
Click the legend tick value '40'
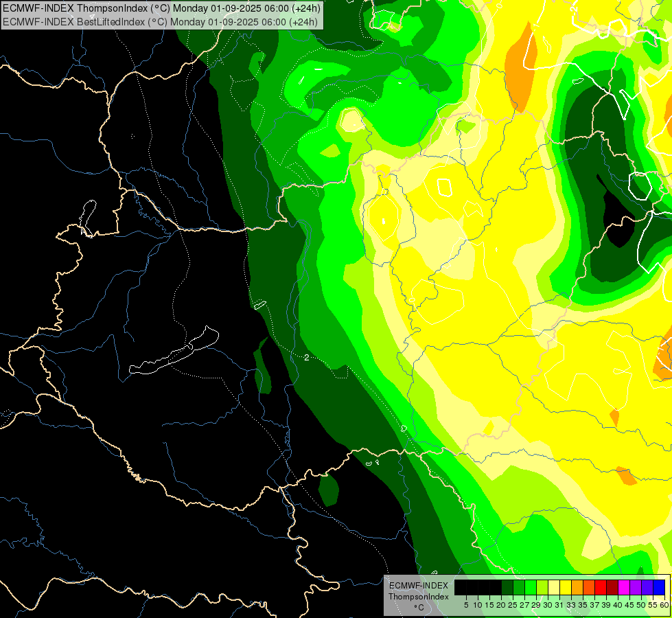click(x=618, y=605)
